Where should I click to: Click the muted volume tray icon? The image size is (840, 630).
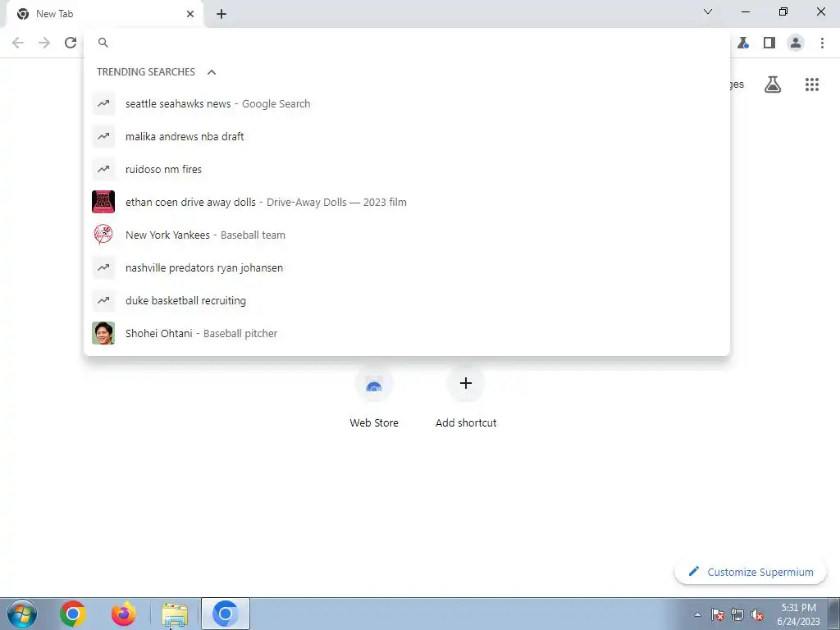click(757, 614)
